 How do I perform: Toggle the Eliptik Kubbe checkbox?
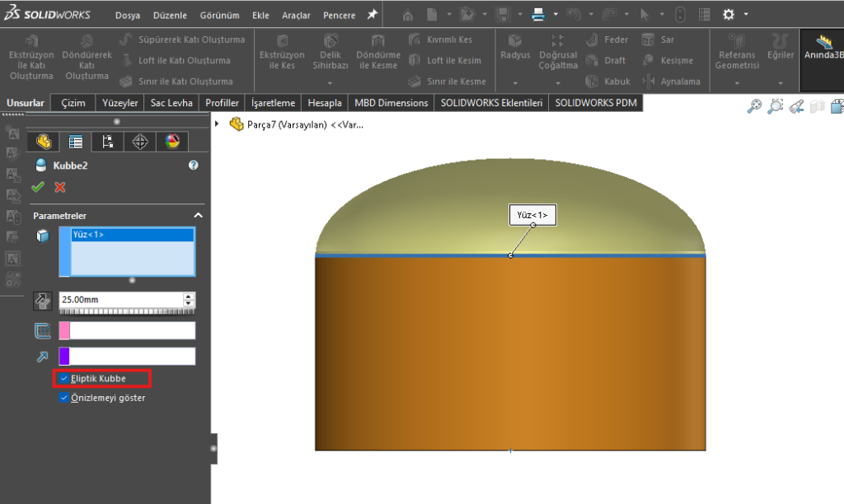point(64,378)
